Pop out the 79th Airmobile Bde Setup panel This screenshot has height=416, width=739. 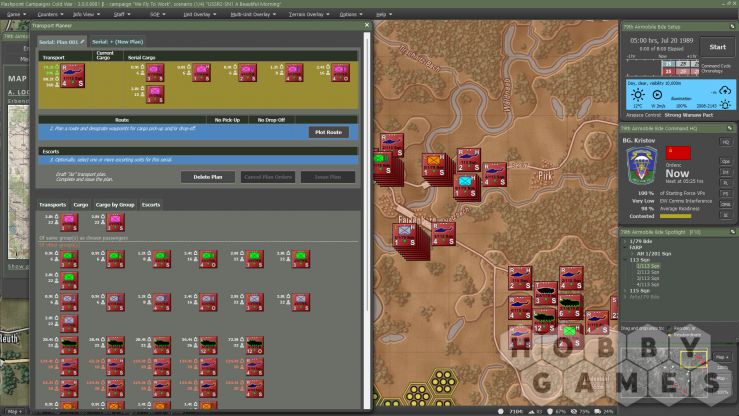tap(732, 27)
